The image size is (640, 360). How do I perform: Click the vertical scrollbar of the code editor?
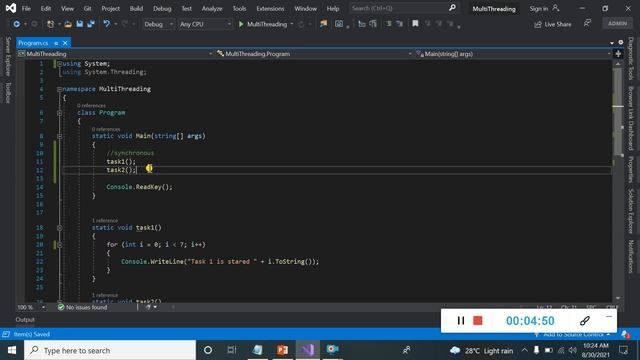618,181
